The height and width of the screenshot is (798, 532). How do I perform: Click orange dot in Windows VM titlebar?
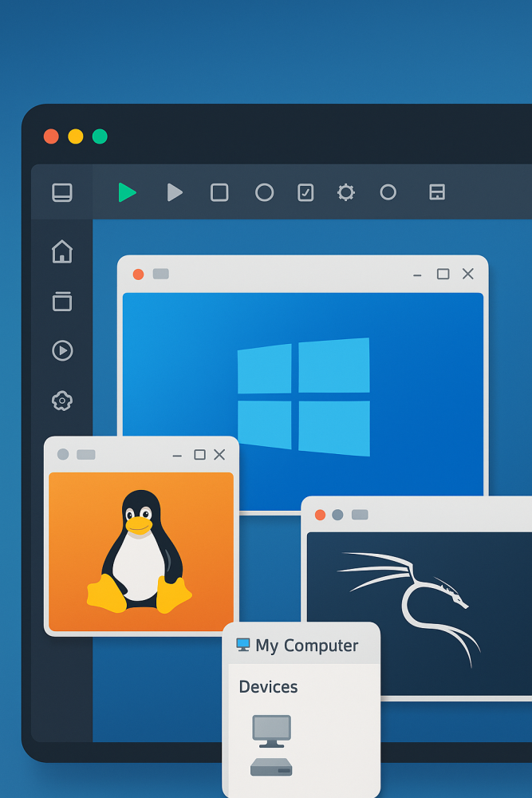(x=138, y=275)
